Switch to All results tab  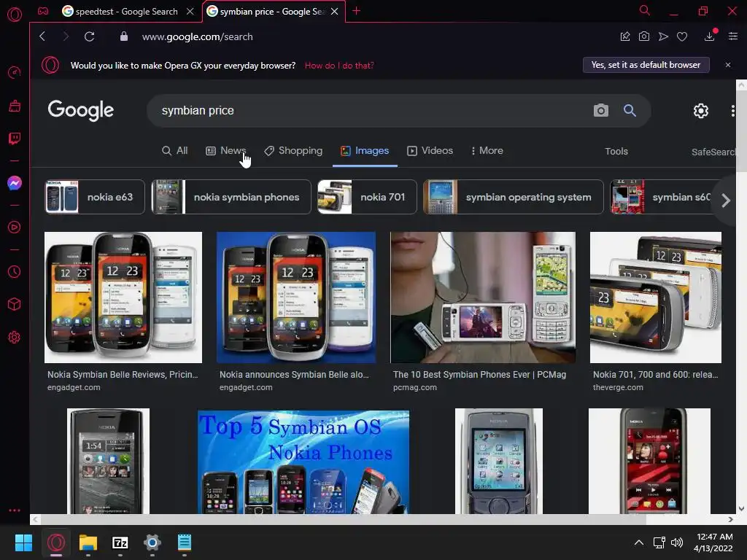coord(175,151)
